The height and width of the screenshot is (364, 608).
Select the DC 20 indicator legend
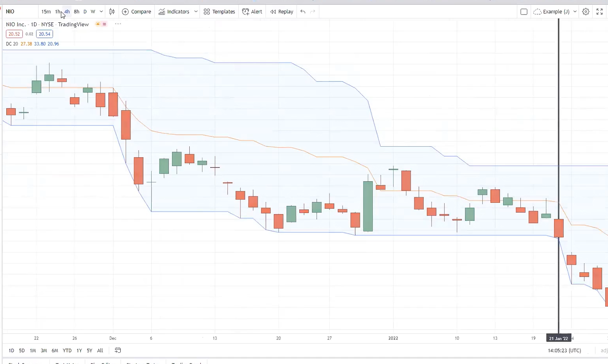point(12,44)
